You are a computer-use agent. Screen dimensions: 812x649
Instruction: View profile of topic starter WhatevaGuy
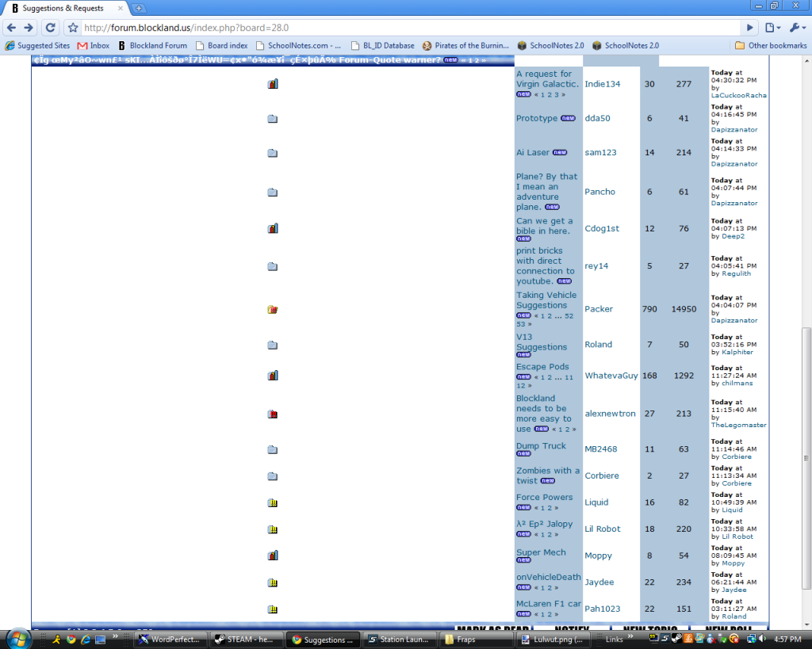611,376
